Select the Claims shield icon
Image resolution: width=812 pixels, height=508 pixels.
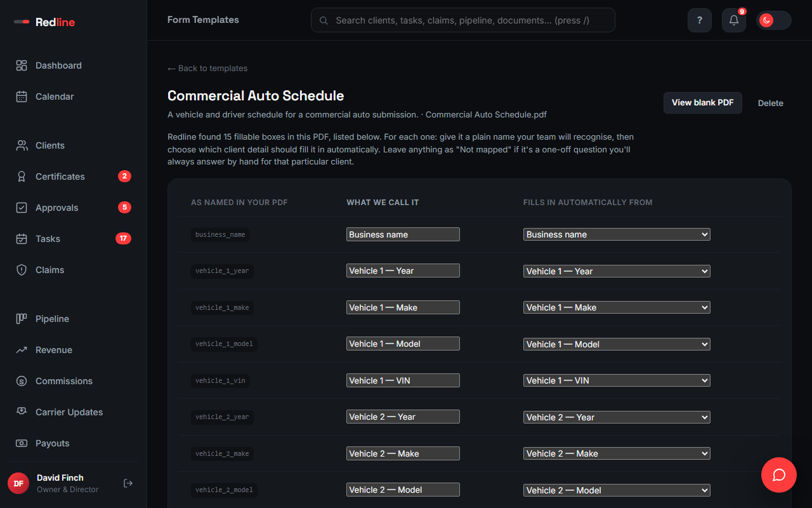click(x=22, y=270)
